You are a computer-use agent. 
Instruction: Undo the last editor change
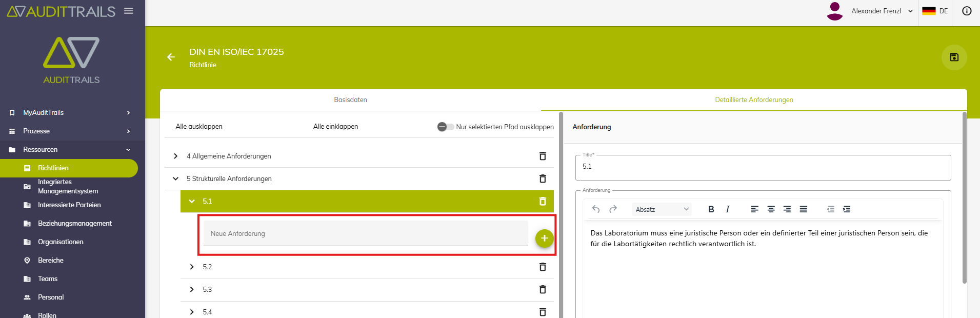coord(596,209)
